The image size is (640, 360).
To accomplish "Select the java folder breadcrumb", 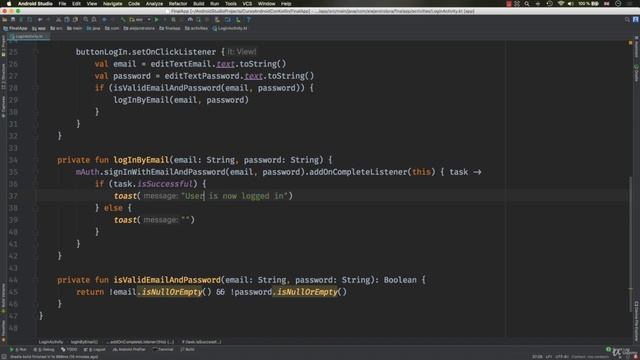I will [x=94, y=29].
